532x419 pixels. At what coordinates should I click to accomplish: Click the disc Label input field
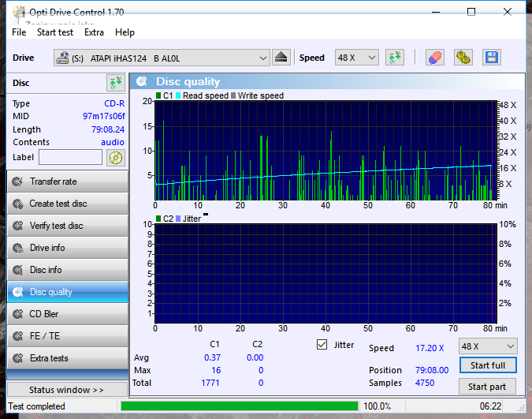[70, 157]
